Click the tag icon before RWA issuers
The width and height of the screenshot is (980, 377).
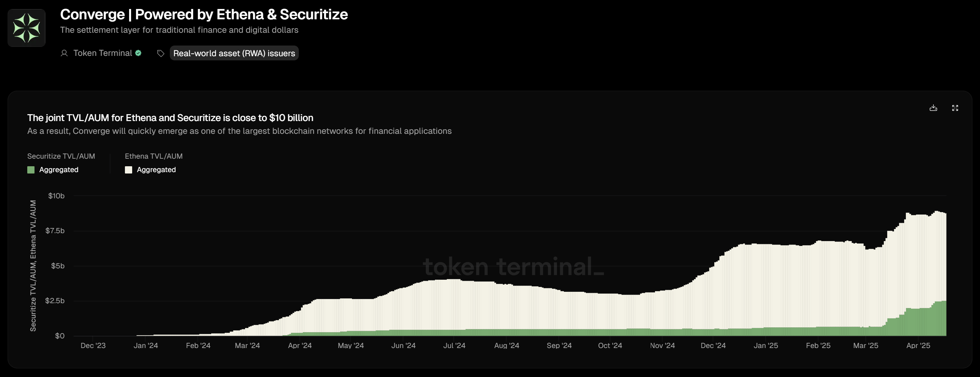(x=160, y=53)
